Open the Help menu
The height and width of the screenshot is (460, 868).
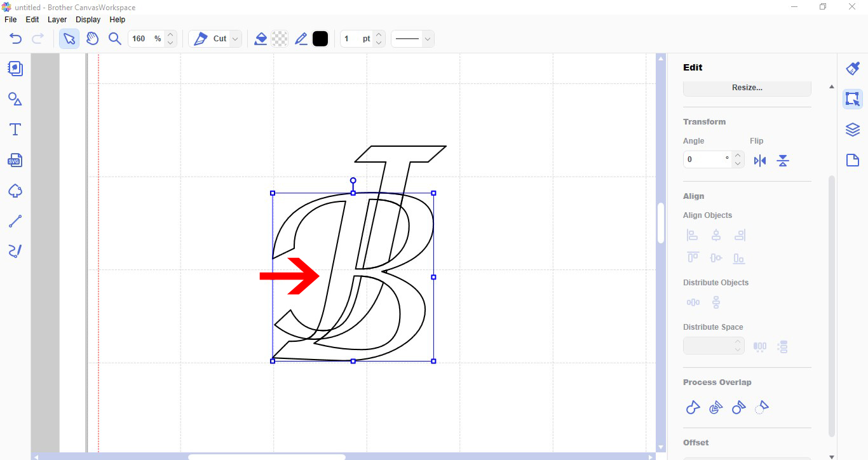(118, 20)
